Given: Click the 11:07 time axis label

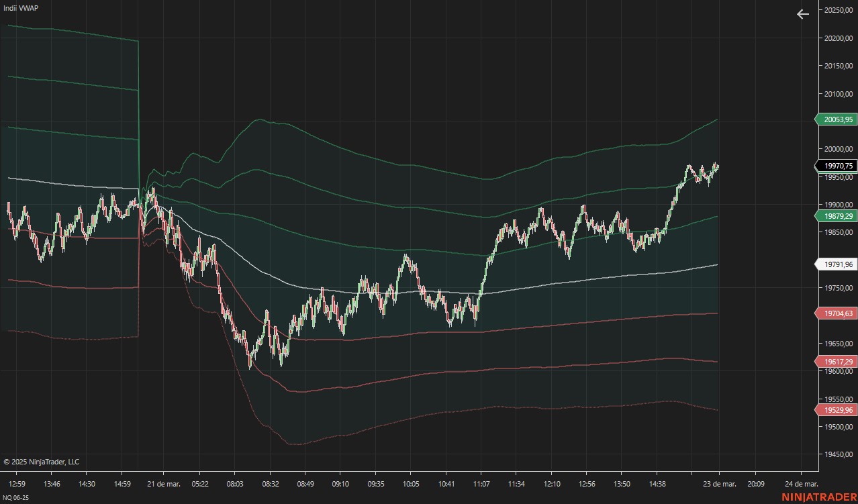Looking at the screenshot, I should pos(481,484).
